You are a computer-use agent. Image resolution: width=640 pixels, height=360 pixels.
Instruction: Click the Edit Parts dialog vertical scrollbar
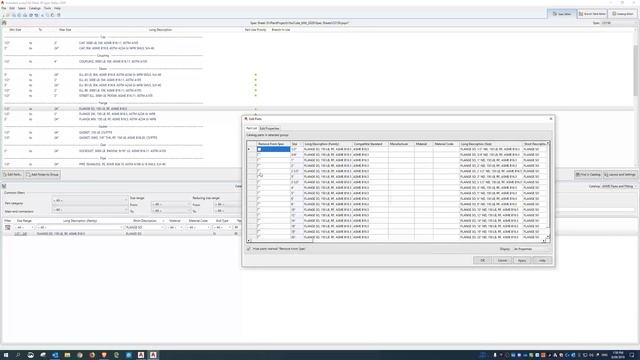point(548,190)
